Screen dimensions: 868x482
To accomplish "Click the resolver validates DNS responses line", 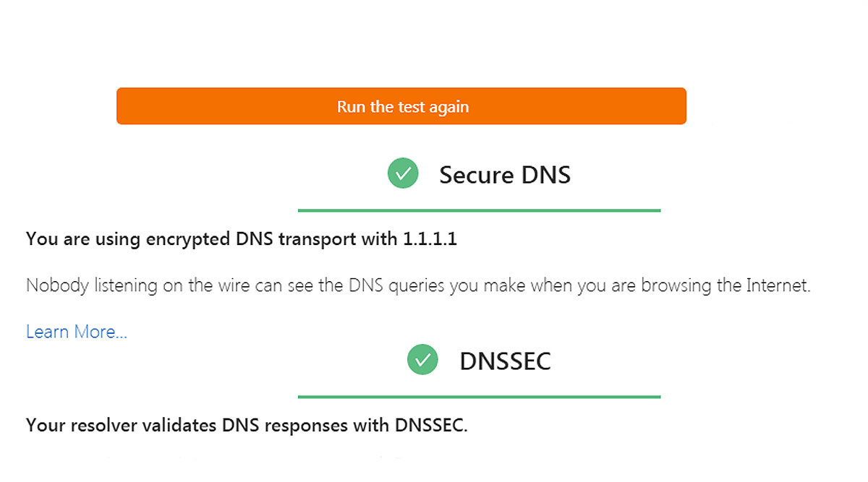I will click(x=247, y=425).
